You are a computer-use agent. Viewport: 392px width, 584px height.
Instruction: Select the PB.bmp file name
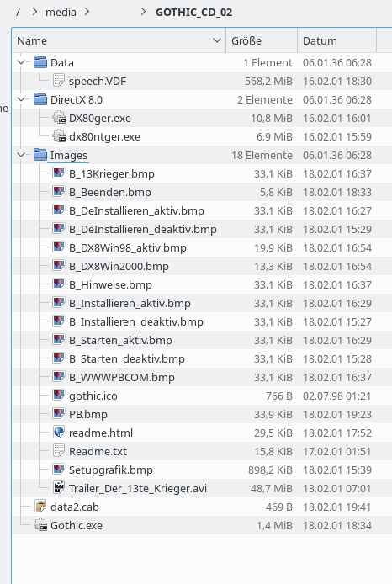click(87, 414)
